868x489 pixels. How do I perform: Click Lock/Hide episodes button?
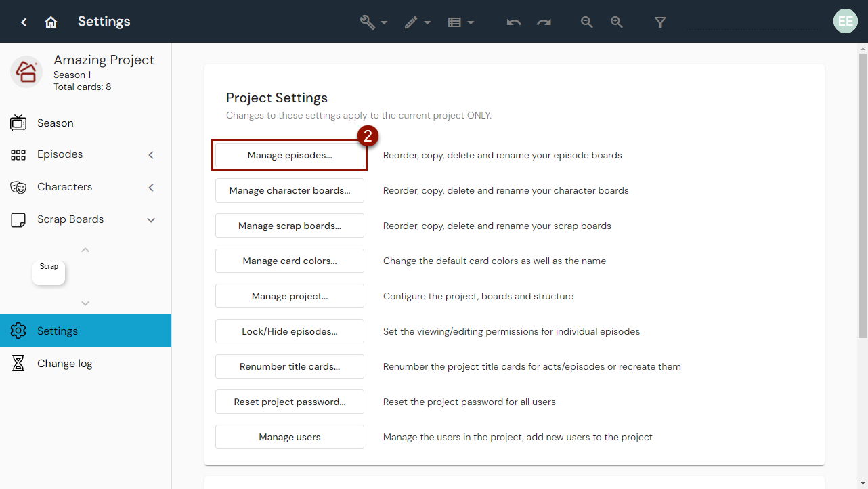pos(290,331)
